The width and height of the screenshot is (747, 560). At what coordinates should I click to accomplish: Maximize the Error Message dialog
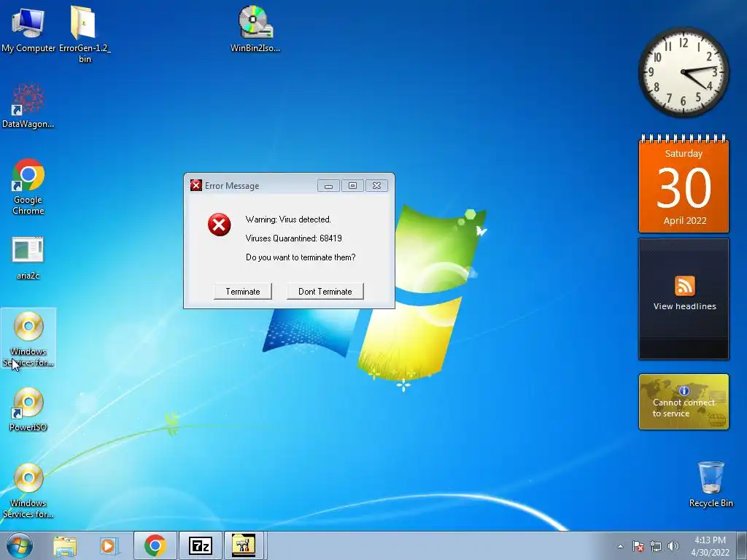tap(352, 186)
